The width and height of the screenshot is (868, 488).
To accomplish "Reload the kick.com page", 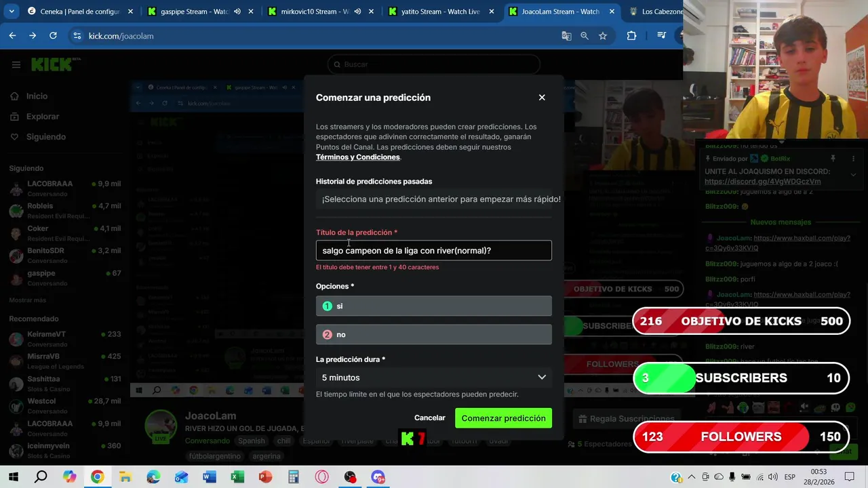I will [53, 36].
